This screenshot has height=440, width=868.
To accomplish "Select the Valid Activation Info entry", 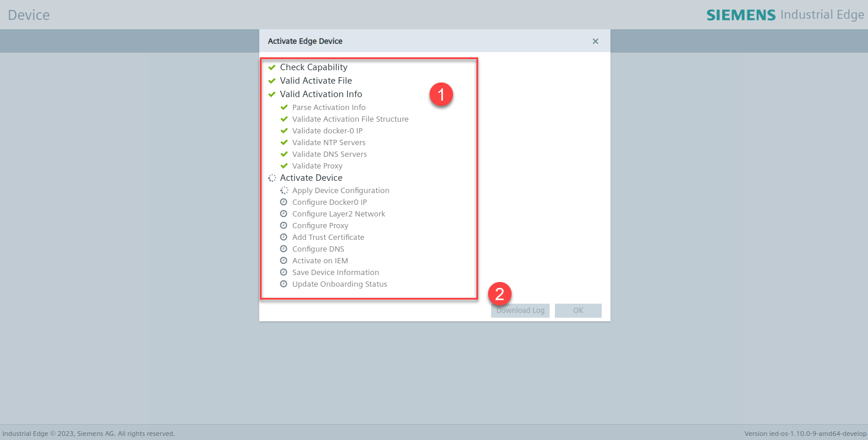I will (321, 94).
